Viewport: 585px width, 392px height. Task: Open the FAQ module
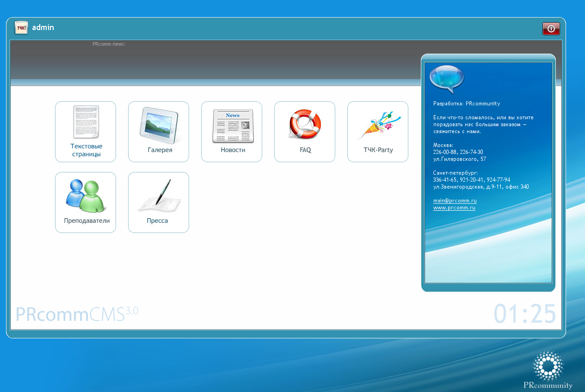tap(304, 132)
